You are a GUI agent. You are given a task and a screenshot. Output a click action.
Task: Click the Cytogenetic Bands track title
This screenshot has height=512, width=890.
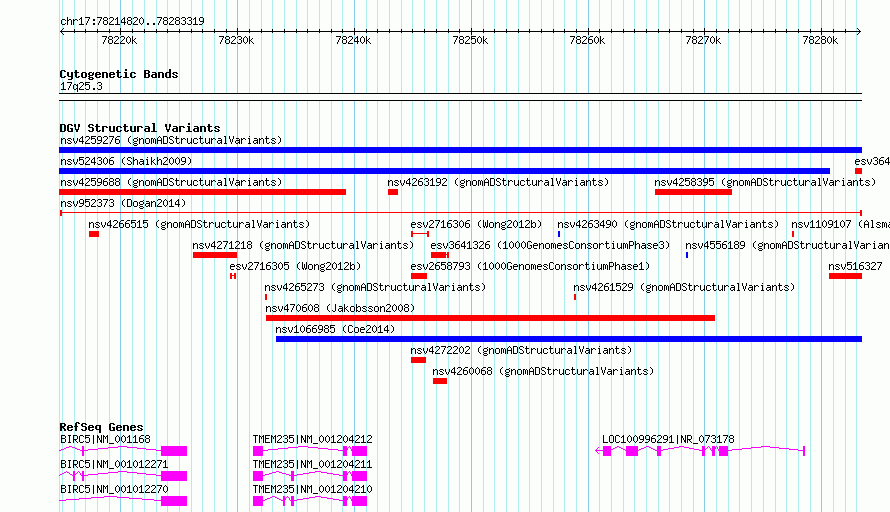[119, 74]
